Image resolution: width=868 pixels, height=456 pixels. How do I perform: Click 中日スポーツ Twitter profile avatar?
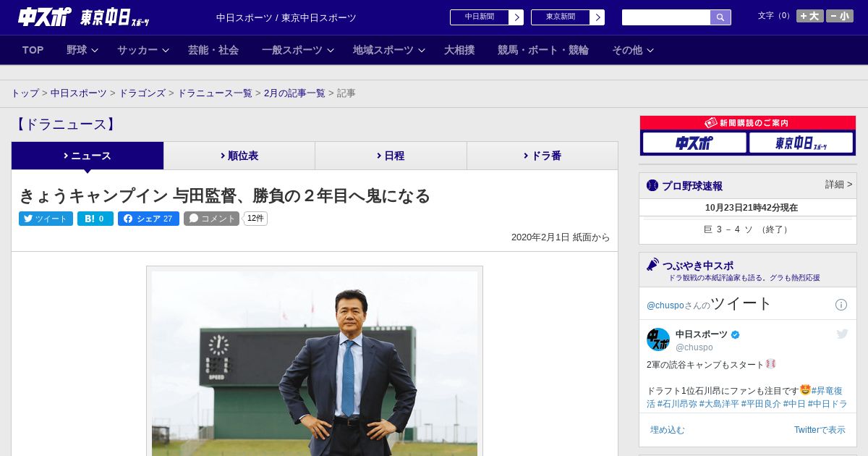[x=658, y=339]
